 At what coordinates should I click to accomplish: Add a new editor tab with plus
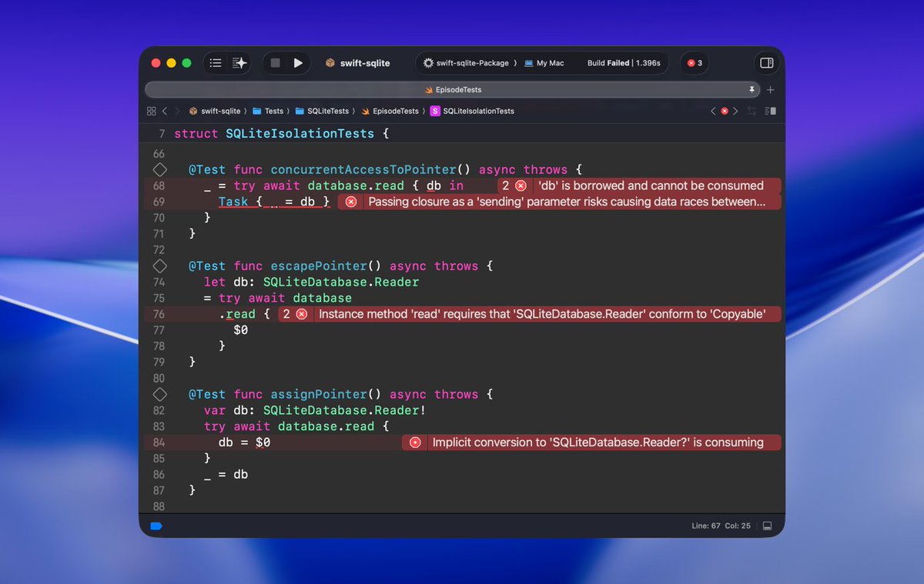(x=771, y=90)
